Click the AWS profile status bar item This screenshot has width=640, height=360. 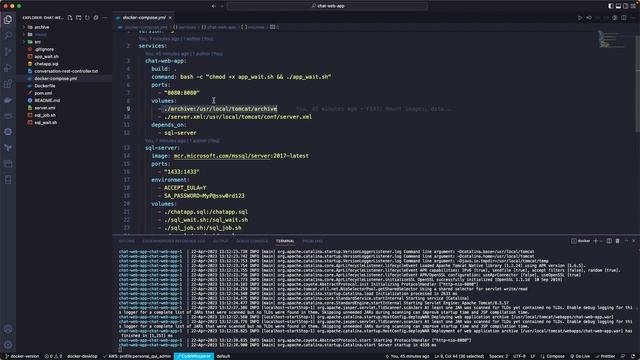click(x=137, y=356)
